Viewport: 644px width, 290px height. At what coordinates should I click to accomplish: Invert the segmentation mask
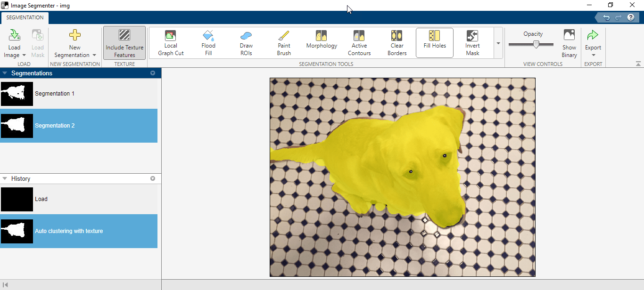472,42
